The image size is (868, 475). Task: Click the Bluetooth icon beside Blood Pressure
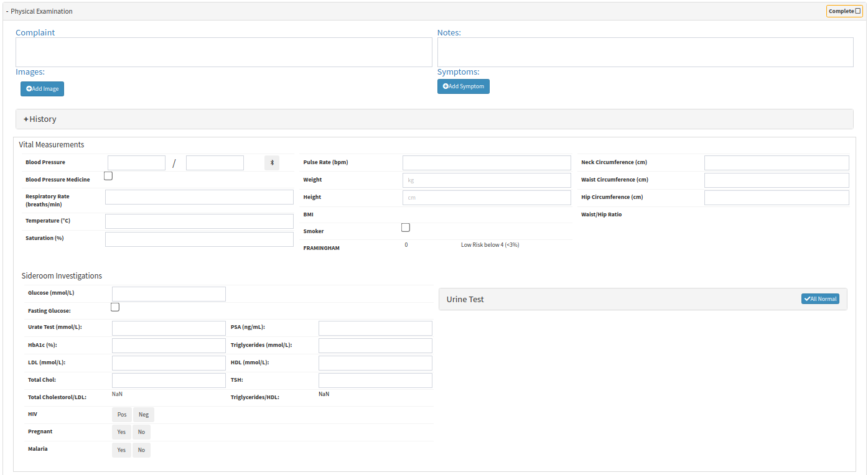pyautogui.click(x=272, y=163)
